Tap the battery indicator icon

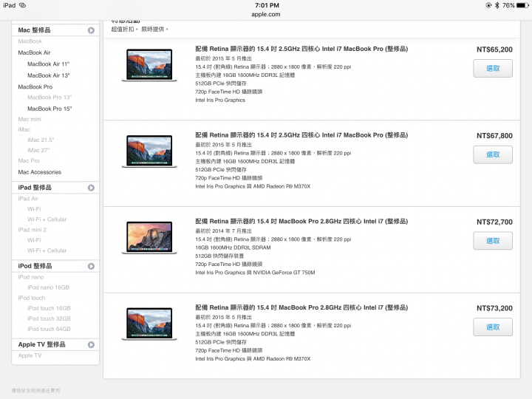pos(523,5)
